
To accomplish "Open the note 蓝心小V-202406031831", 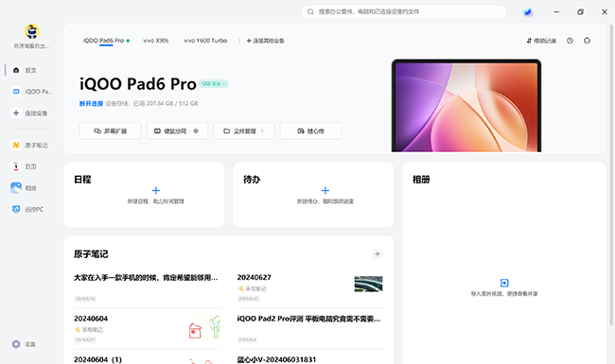I will coord(310,359).
